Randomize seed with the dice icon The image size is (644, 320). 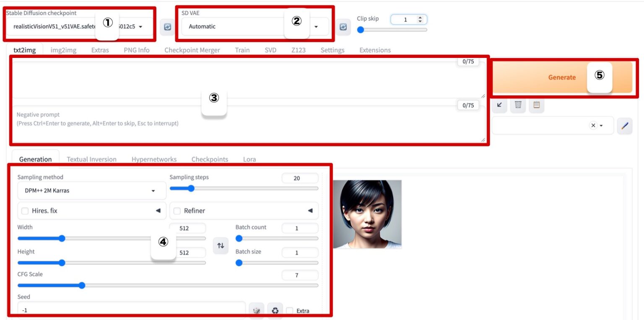(x=256, y=311)
